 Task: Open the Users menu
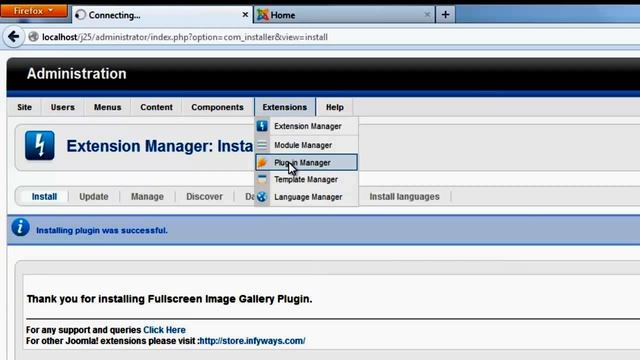(62, 107)
